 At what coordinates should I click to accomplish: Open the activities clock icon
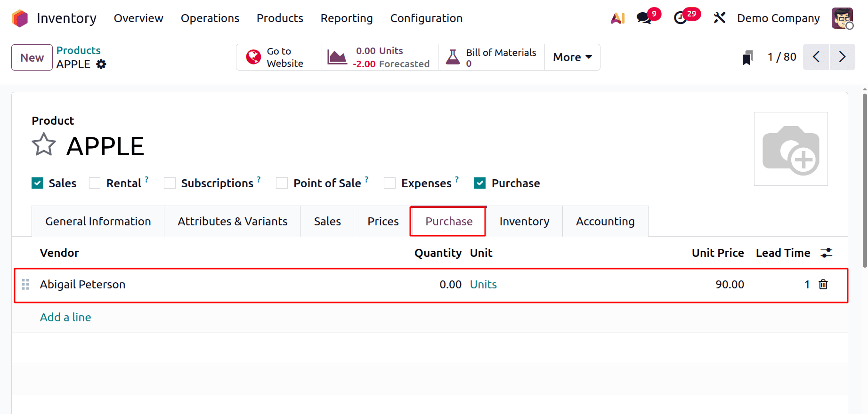point(680,18)
